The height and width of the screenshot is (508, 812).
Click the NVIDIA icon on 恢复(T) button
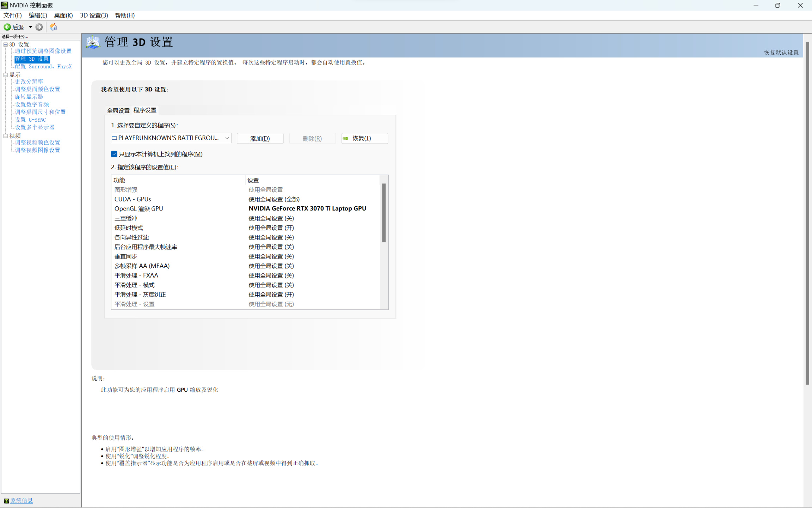click(x=345, y=138)
